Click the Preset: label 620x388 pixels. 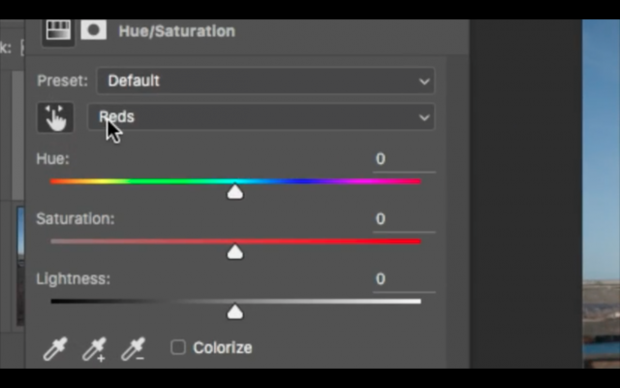click(62, 81)
